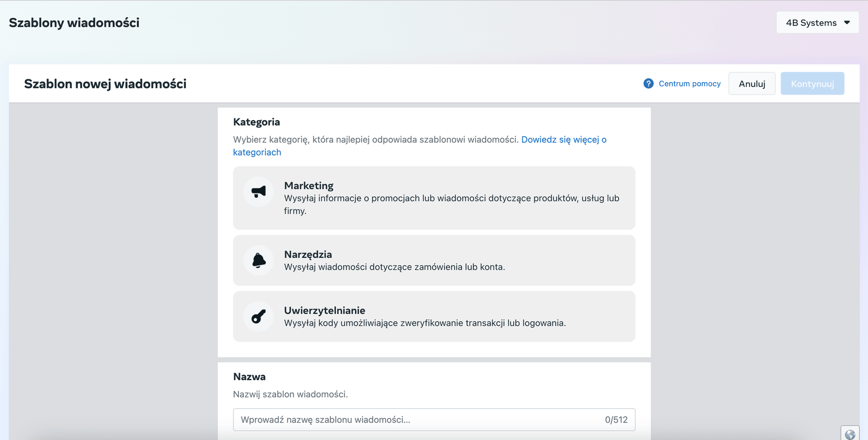Open the 4B Systems account dropdown
868x440 pixels.
tap(818, 23)
